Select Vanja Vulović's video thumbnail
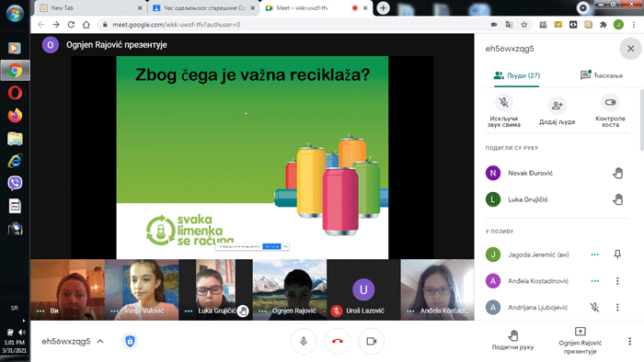644x362 pixels. coord(142,289)
